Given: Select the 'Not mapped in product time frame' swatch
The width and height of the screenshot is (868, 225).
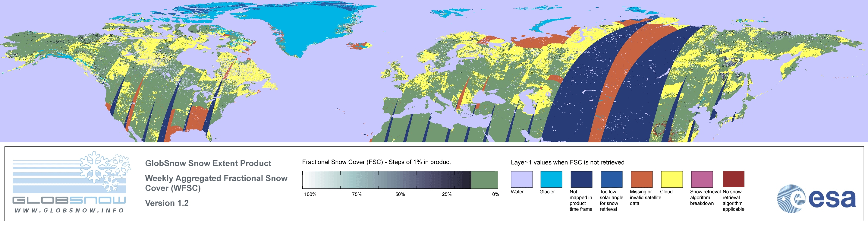Looking at the screenshot, I should pos(581,179).
